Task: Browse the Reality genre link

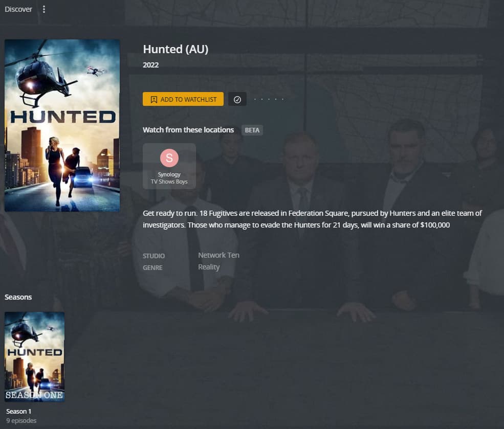Action: coord(209,267)
